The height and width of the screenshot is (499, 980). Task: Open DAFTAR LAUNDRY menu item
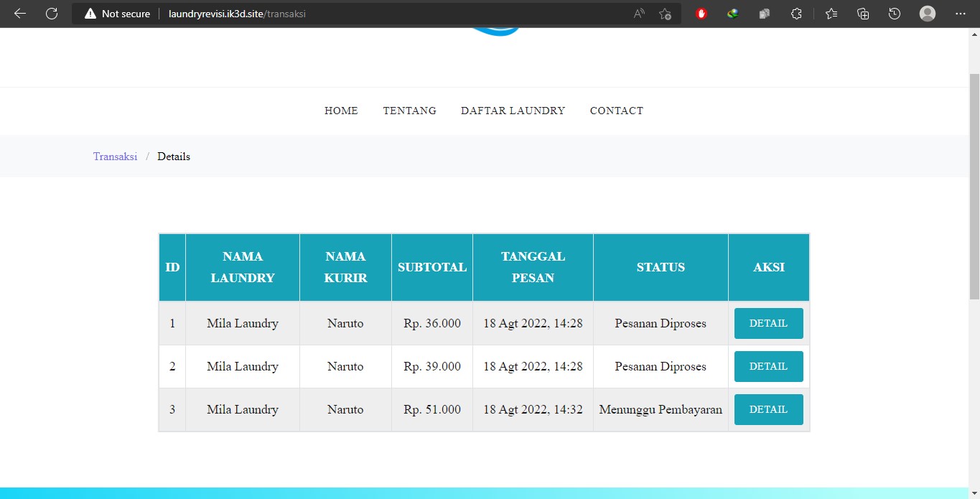point(513,111)
